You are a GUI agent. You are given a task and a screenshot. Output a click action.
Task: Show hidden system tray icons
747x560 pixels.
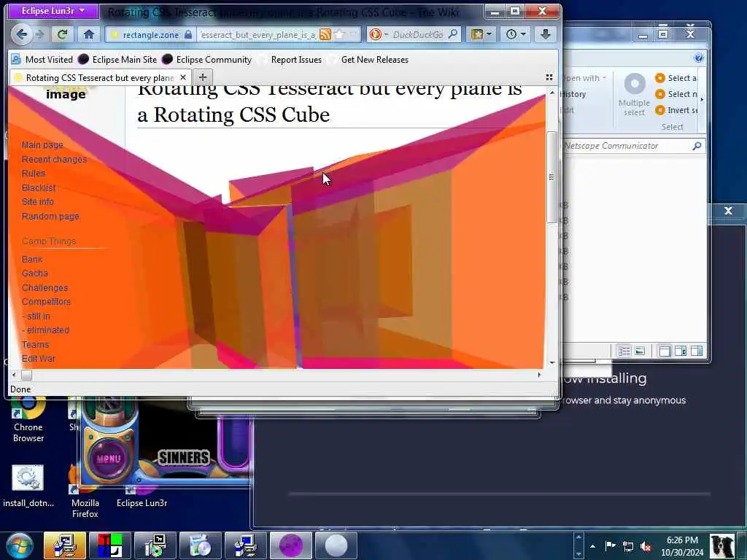(x=592, y=546)
